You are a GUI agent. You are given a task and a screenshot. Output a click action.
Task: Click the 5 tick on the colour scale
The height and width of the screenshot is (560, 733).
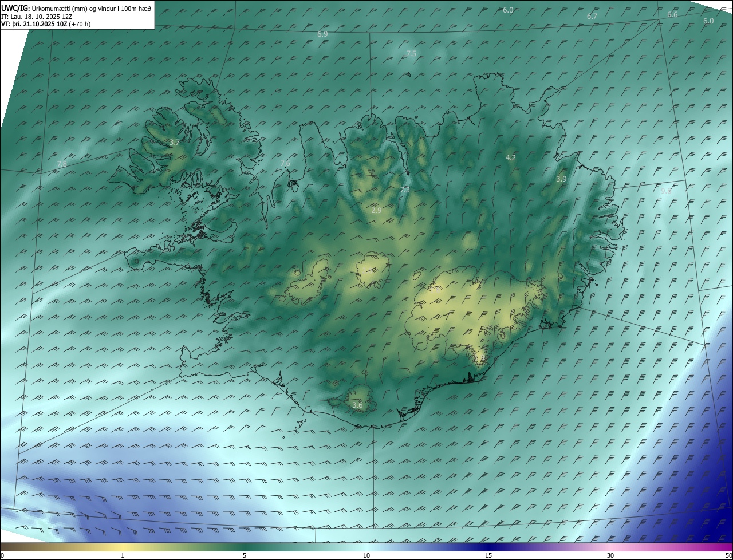point(245,556)
